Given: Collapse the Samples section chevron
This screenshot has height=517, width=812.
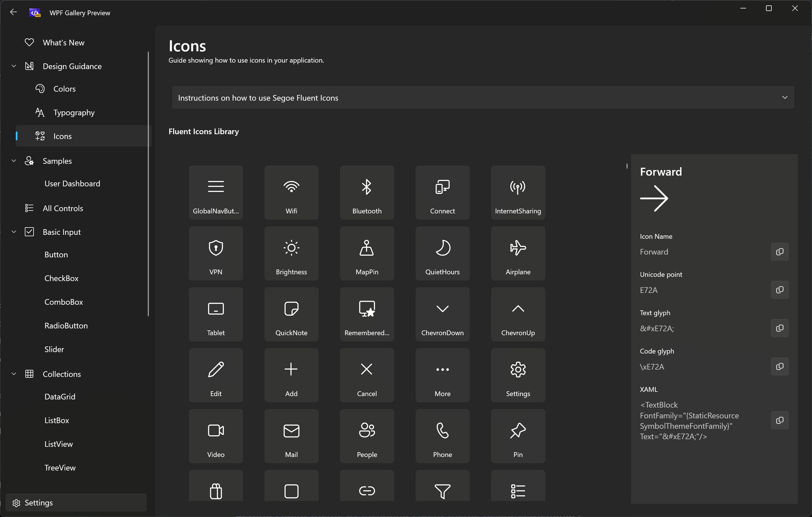Looking at the screenshot, I should (x=14, y=161).
